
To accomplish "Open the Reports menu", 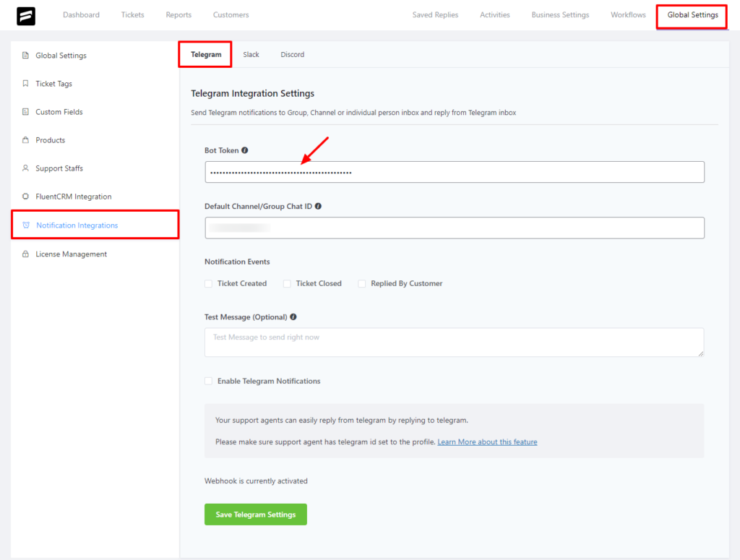I will pyautogui.click(x=178, y=14).
